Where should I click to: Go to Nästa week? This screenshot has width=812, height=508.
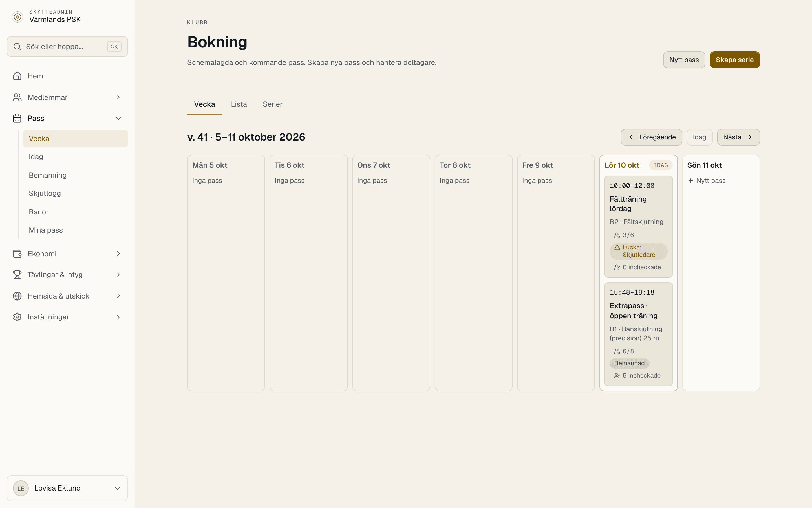pos(738,137)
